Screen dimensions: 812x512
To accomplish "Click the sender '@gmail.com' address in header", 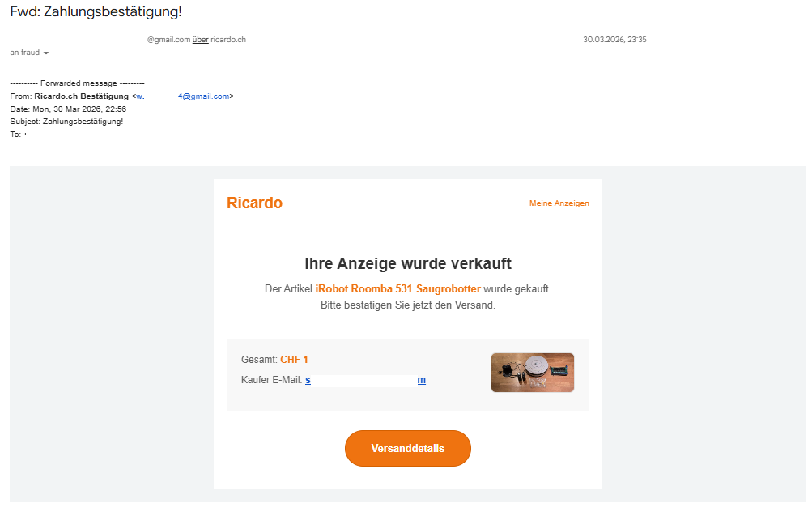I will click(169, 40).
